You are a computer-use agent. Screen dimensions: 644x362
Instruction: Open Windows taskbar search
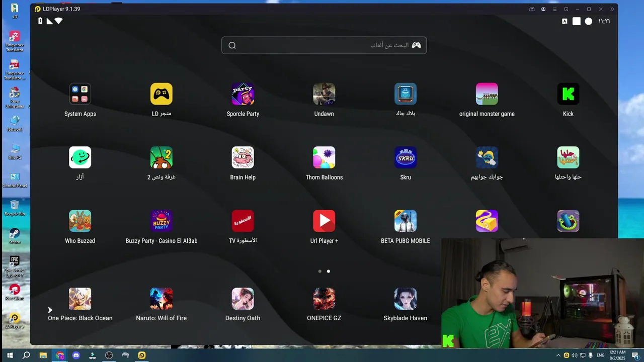(x=26, y=355)
